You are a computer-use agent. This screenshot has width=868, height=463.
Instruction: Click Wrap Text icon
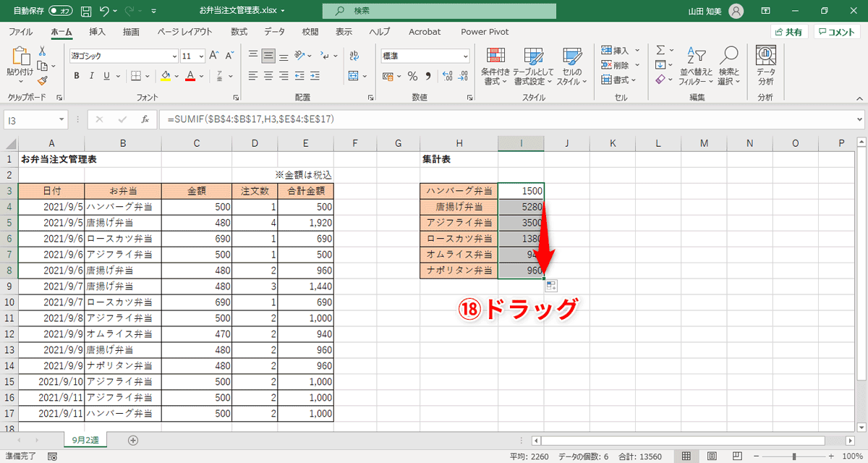[355, 56]
